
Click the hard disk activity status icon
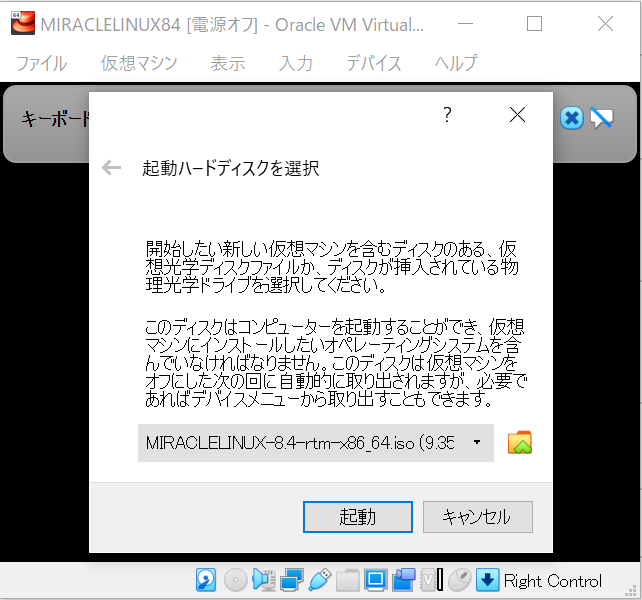pyautogui.click(x=206, y=580)
